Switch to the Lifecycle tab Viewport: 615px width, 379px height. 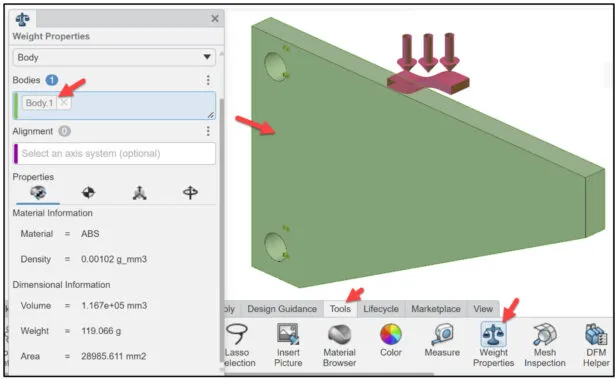(x=381, y=309)
